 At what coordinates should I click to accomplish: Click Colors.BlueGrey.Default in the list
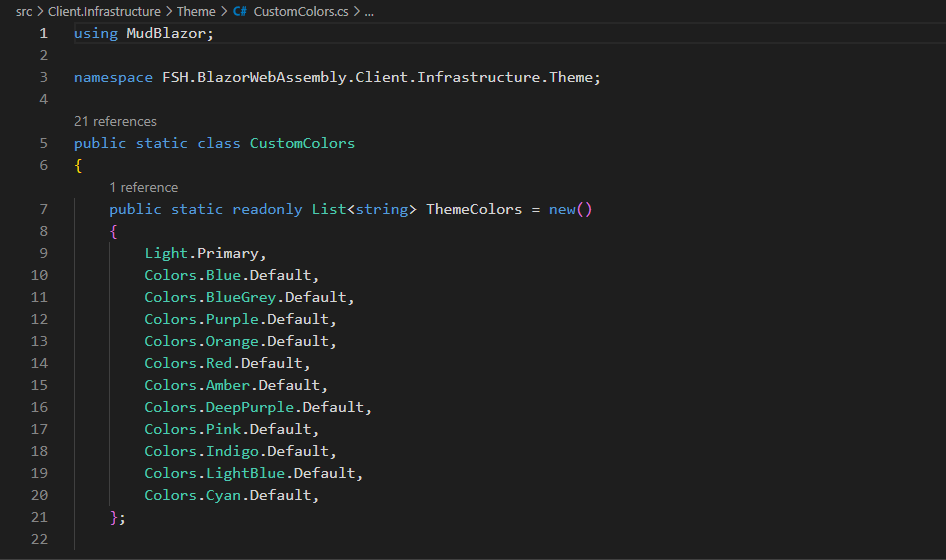point(249,297)
